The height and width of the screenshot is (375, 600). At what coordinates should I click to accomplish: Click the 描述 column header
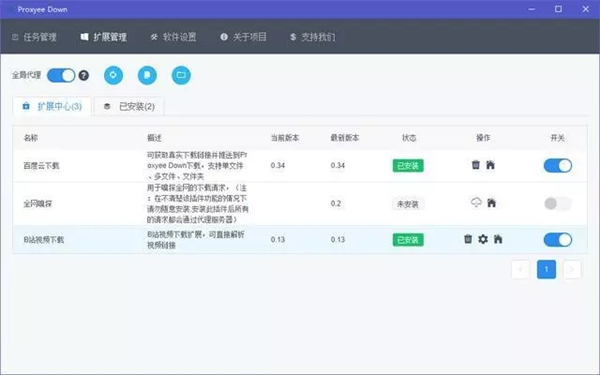pyautogui.click(x=154, y=138)
